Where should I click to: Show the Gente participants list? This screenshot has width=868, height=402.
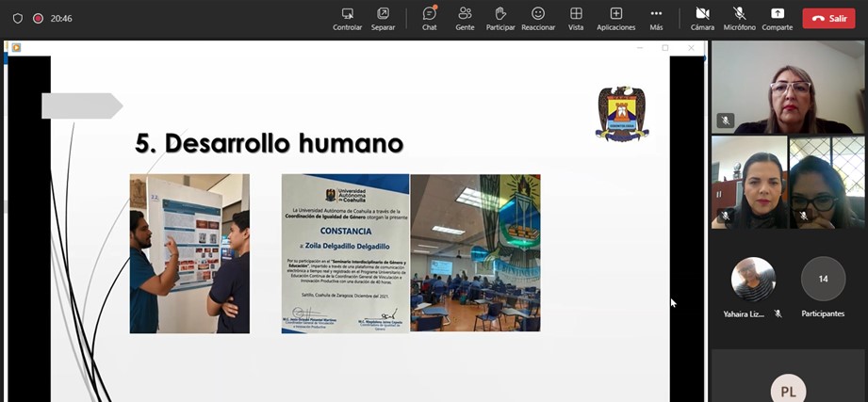pos(465,17)
